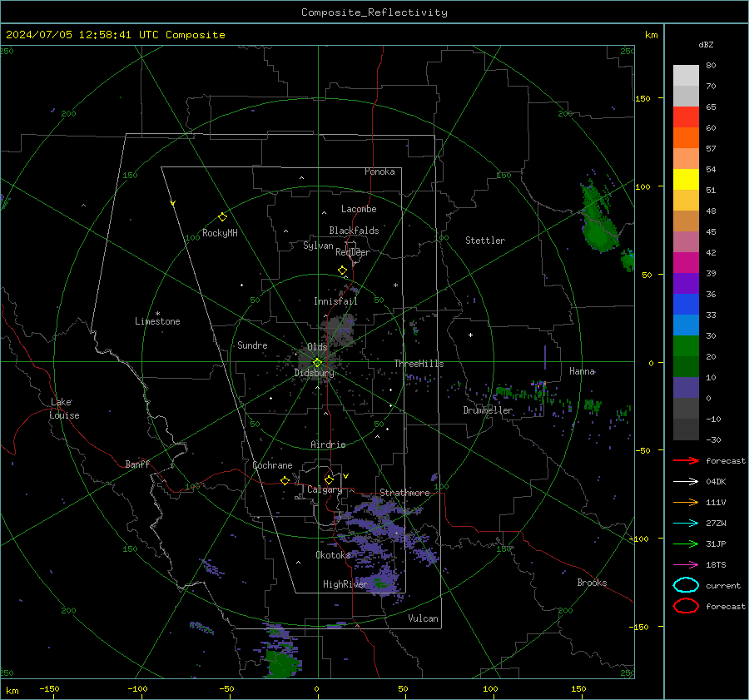Select the magenta 18TS arrow legend icon
Screen dimensions: 749x700
[x=686, y=565]
